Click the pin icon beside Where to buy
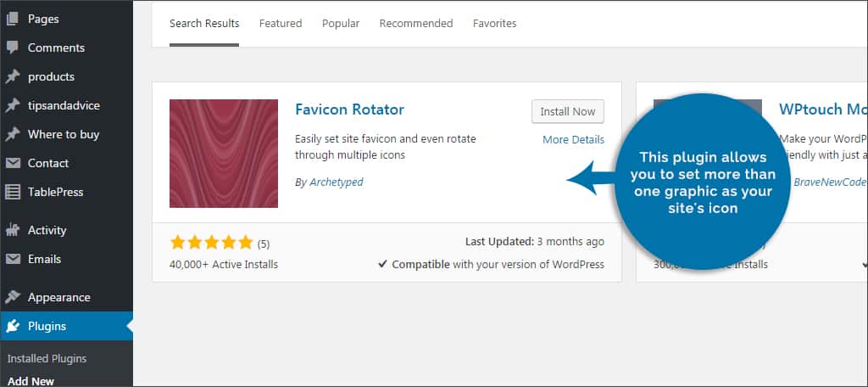The width and height of the screenshot is (868, 387). (x=12, y=134)
